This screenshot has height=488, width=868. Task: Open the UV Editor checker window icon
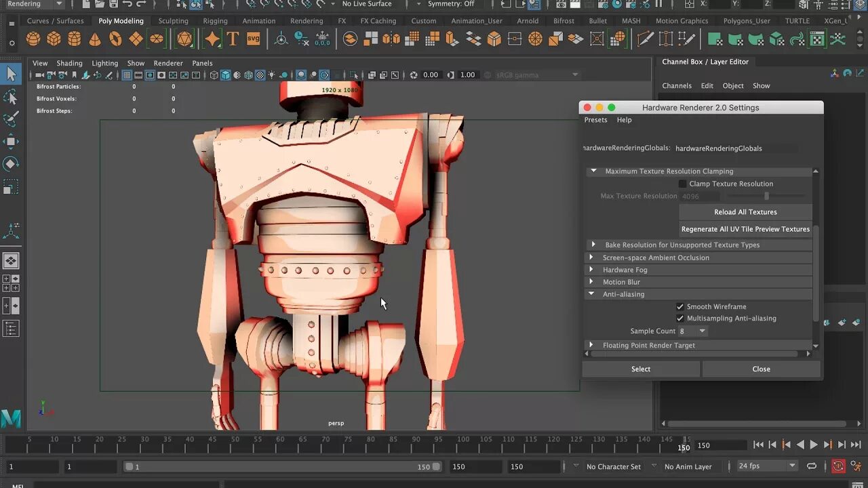coord(818,39)
